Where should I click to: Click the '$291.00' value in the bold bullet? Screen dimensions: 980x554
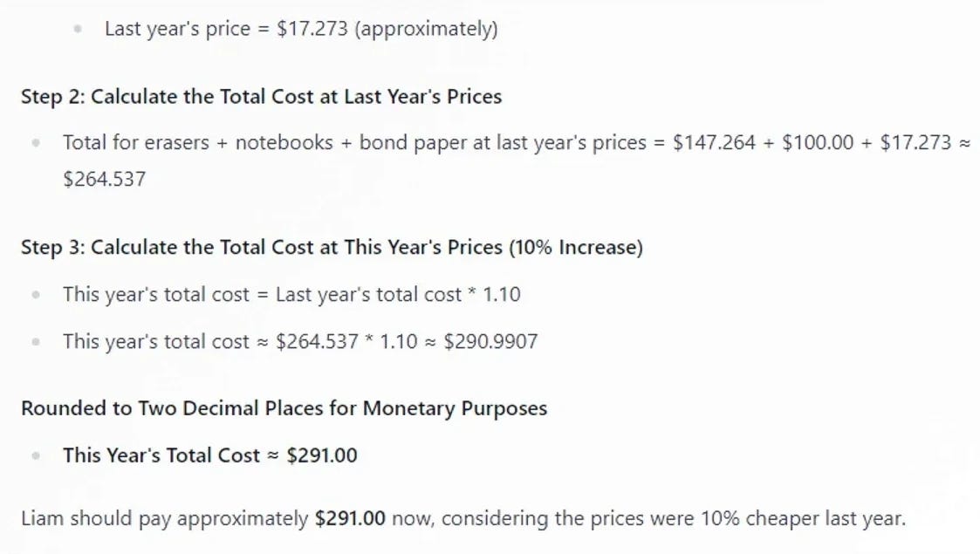[322, 455]
